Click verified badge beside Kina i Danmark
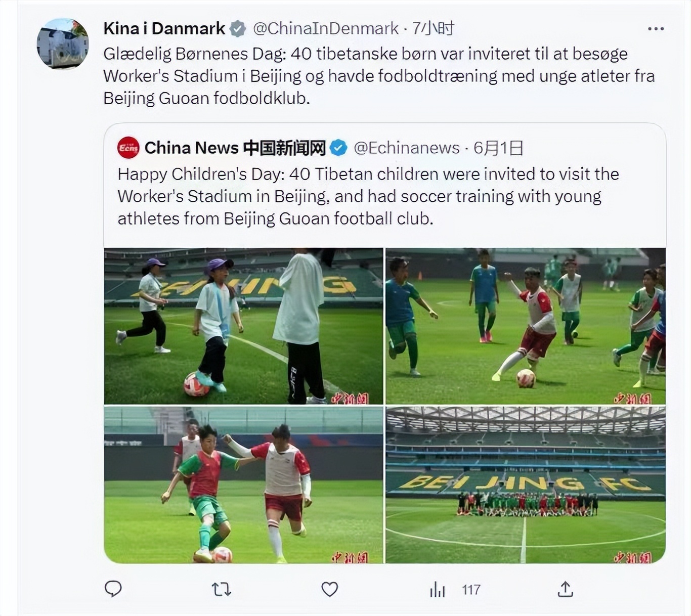This screenshot has height=616, width=691. pos(238,29)
